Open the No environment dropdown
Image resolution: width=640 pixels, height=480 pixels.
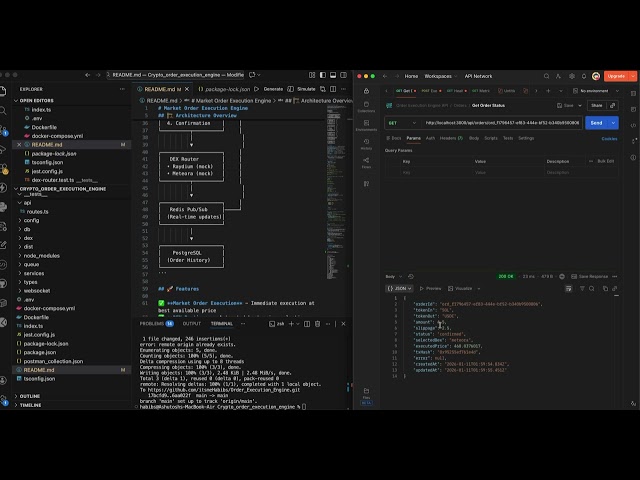596,91
